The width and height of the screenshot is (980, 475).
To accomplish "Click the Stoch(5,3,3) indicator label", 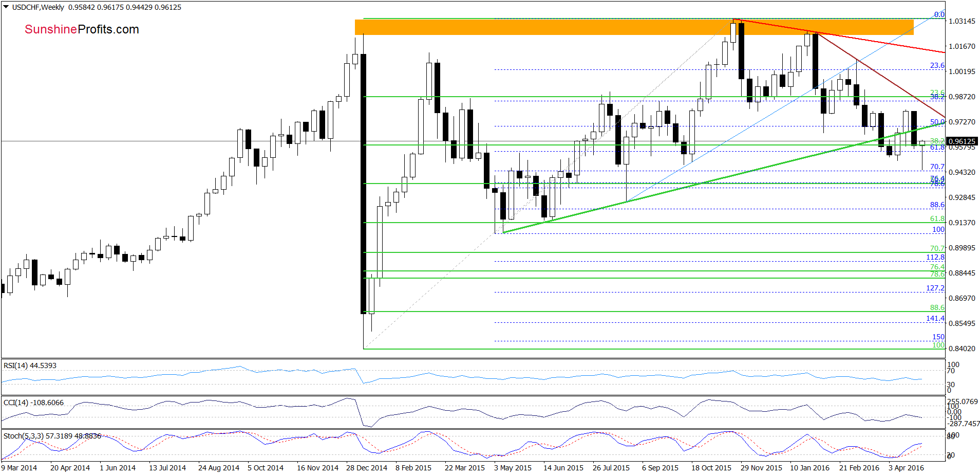I will (52, 436).
